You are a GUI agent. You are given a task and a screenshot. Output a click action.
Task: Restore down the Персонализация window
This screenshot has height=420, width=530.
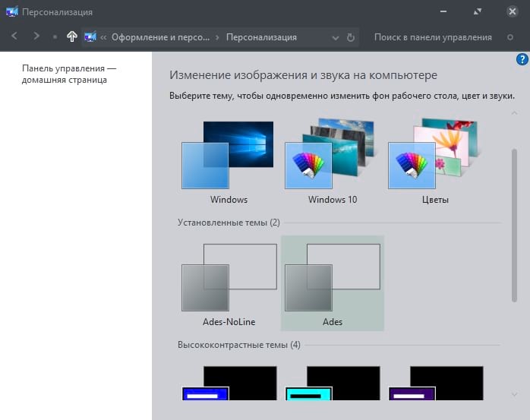(478, 12)
